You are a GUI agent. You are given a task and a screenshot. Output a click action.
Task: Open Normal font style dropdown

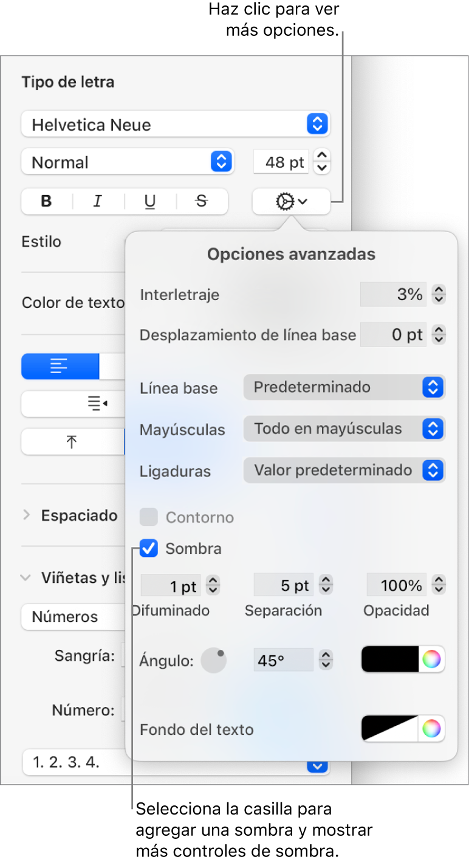coord(127,162)
